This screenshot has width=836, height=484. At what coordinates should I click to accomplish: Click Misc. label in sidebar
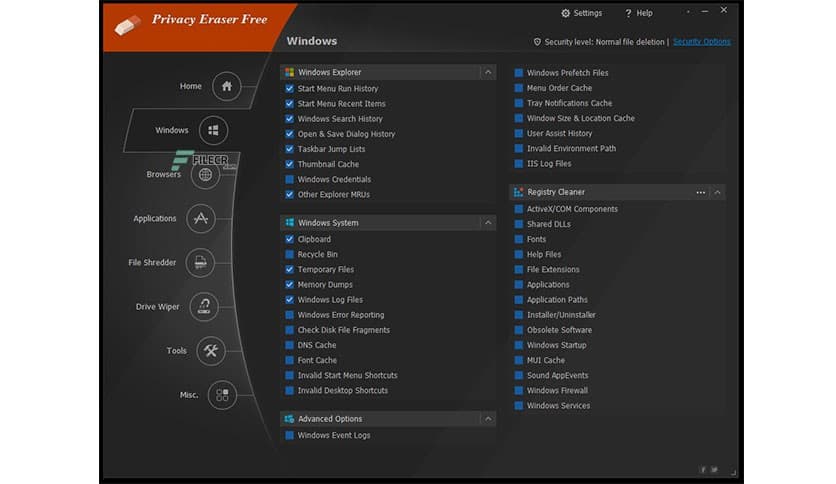click(189, 395)
